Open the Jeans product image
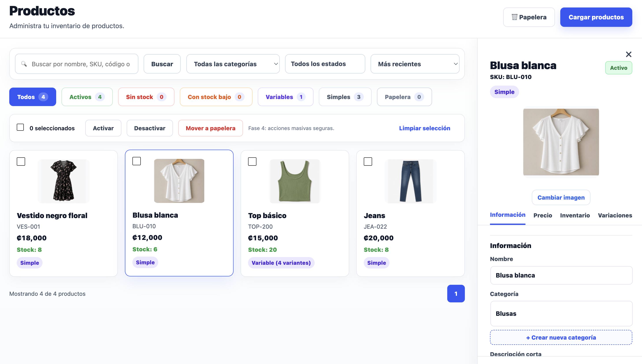This screenshot has height=364, width=642. point(410,181)
